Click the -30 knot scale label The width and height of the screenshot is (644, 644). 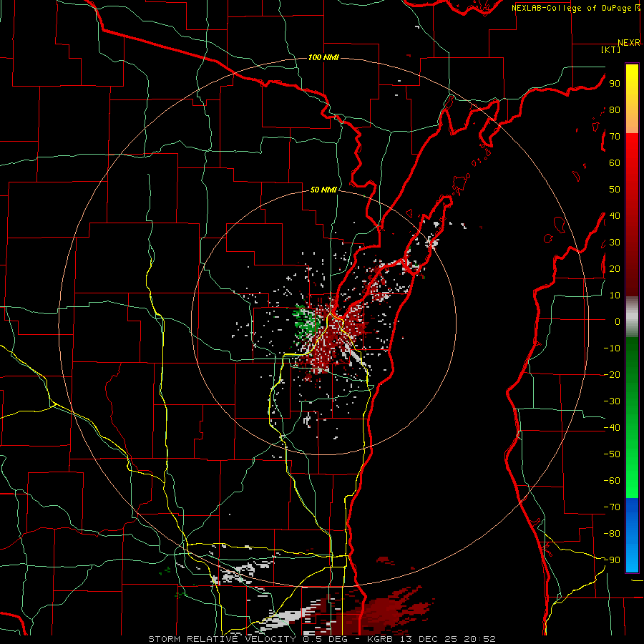[x=612, y=401]
